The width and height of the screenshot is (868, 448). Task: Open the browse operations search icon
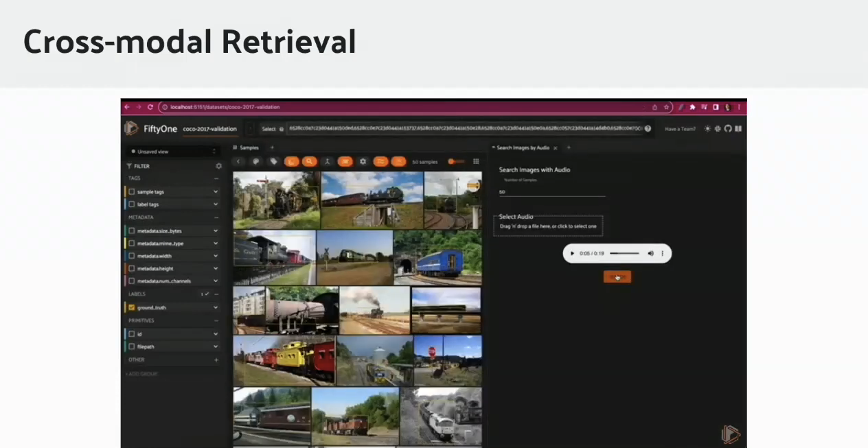pos(310,161)
